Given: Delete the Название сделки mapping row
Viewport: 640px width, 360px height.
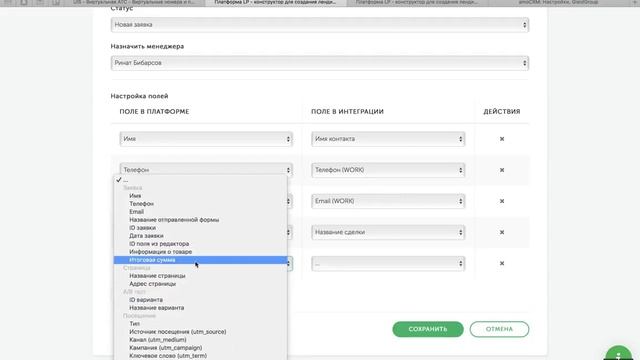Looking at the screenshot, I should pyautogui.click(x=502, y=232).
